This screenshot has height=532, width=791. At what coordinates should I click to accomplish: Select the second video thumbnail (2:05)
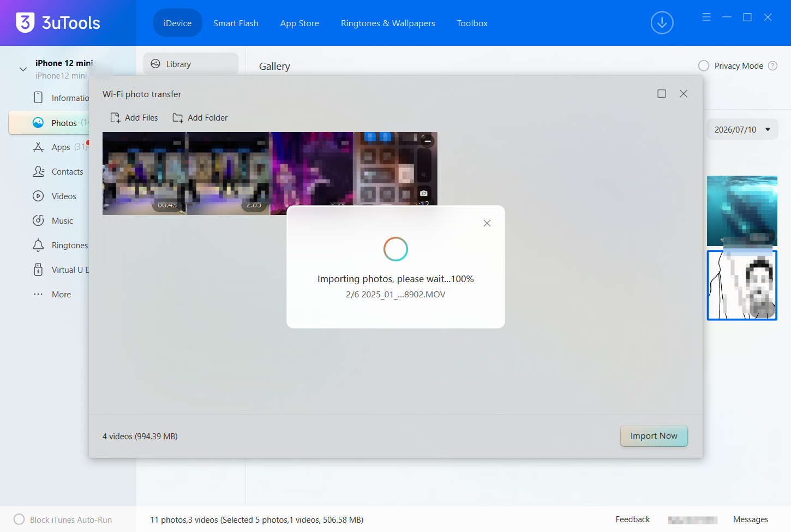228,174
